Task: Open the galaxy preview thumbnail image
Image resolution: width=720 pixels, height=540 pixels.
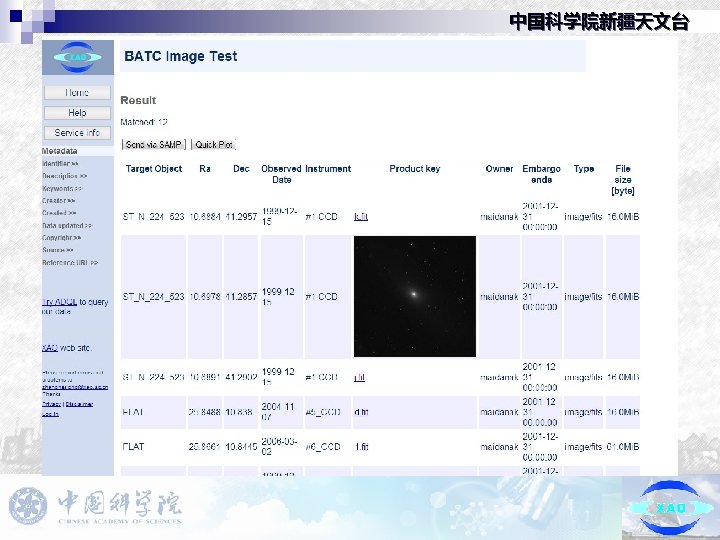Action: coord(415,296)
